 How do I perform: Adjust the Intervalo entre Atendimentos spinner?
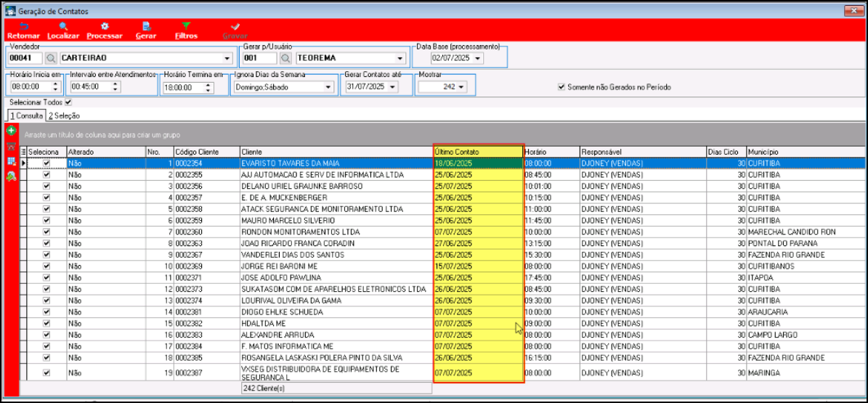coord(115,87)
